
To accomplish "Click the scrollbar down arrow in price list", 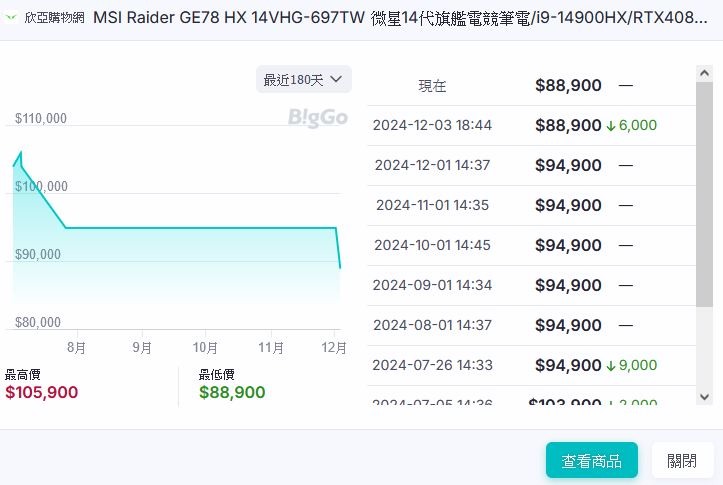I will 705,397.
